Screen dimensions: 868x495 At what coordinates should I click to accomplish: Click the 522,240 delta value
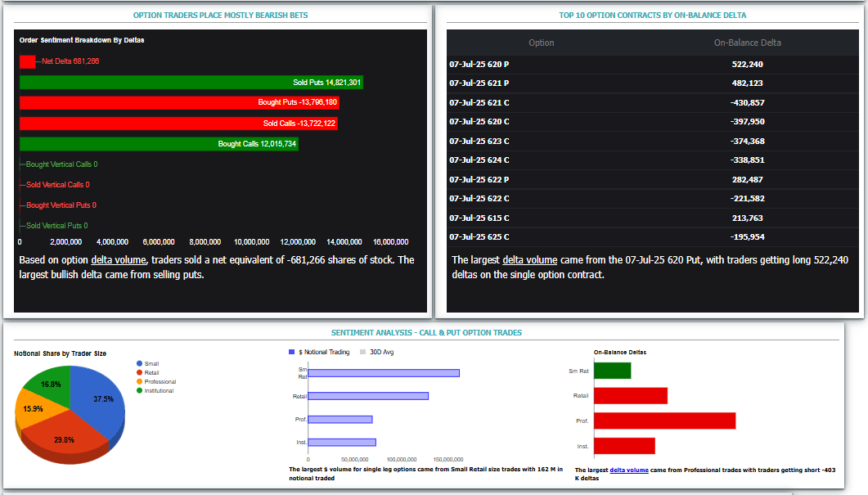(x=747, y=65)
